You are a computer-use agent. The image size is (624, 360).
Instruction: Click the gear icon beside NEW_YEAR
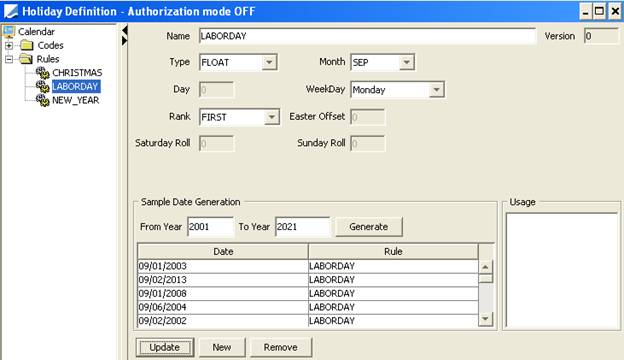click(x=43, y=100)
